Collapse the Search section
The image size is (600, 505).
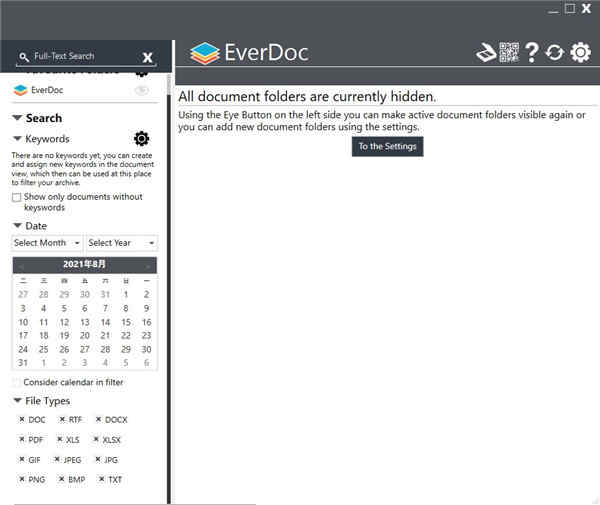(17, 118)
